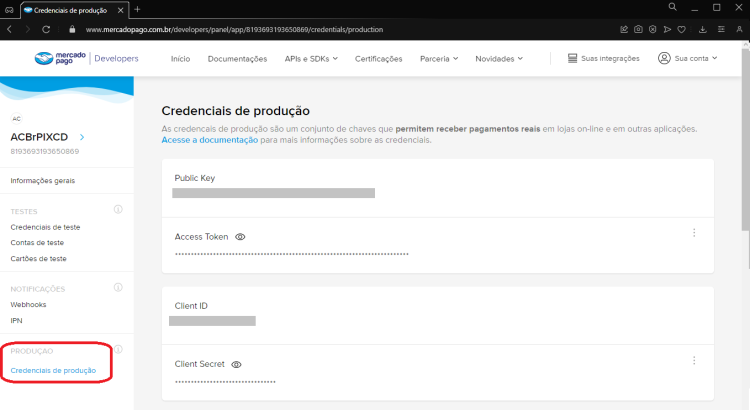Image resolution: width=750 pixels, height=410 pixels.
Task: Click the redacted Client ID value
Action: pos(212,321)
